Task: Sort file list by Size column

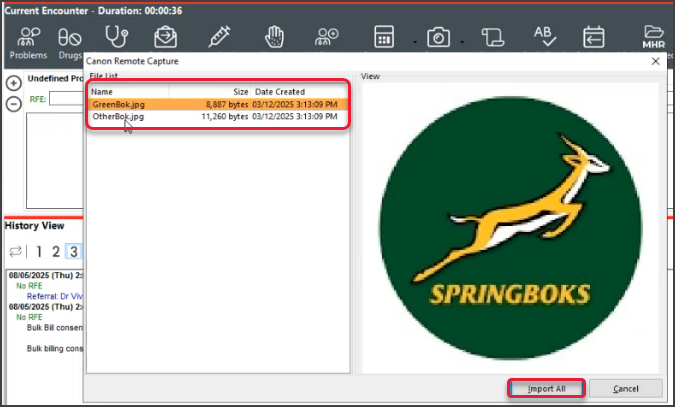Action: [210, 92]
